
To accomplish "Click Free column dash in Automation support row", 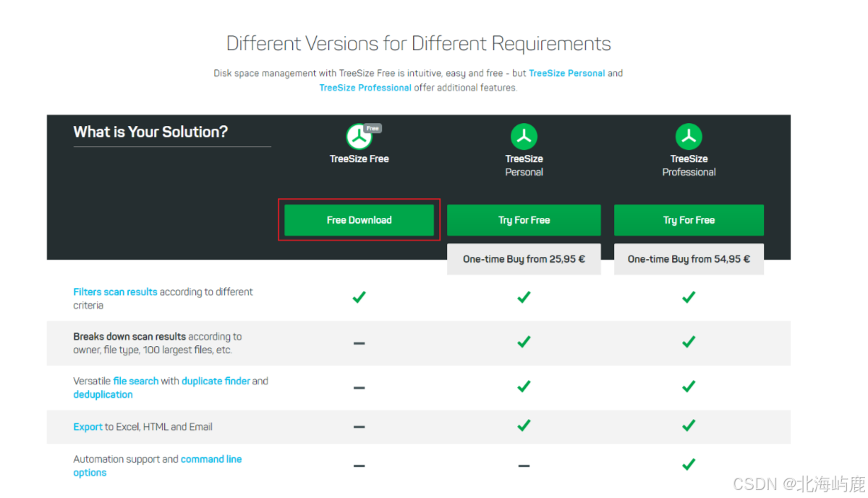I will tap(359, 466).
